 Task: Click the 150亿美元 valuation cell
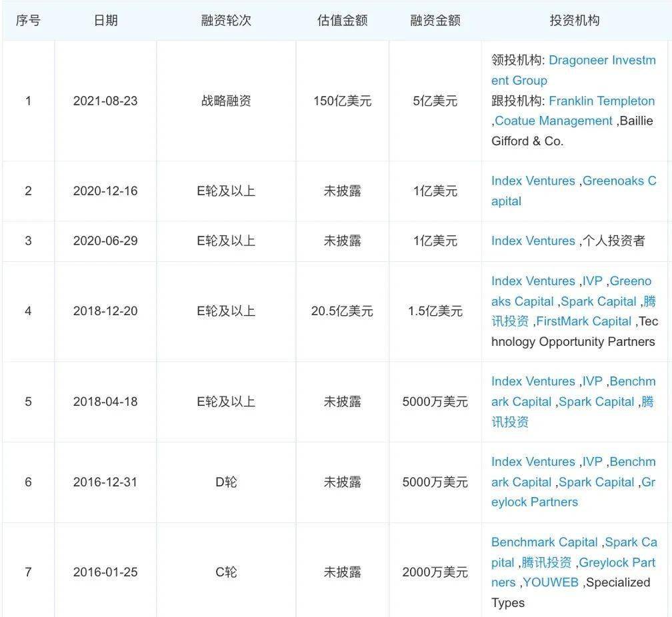pos(343,101)
